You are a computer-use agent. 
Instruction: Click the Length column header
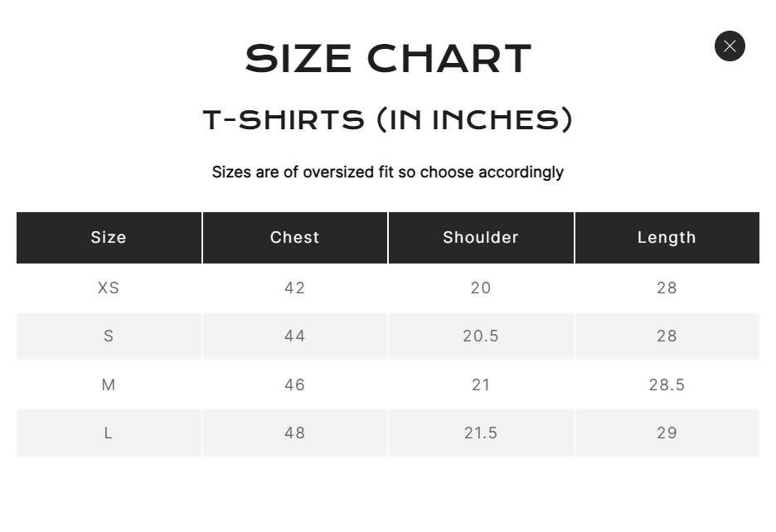[x=667, y=238]
